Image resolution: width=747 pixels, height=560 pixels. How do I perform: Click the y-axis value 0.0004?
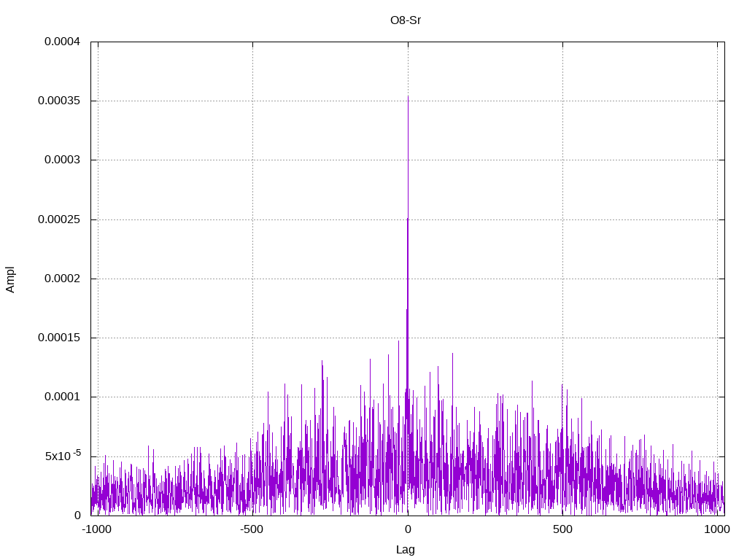63,42
